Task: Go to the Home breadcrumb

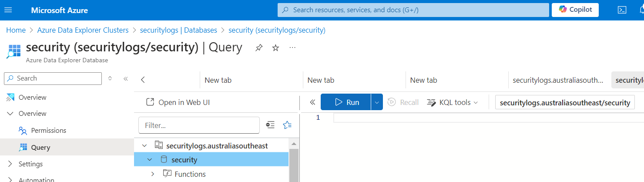Action: 16,30
